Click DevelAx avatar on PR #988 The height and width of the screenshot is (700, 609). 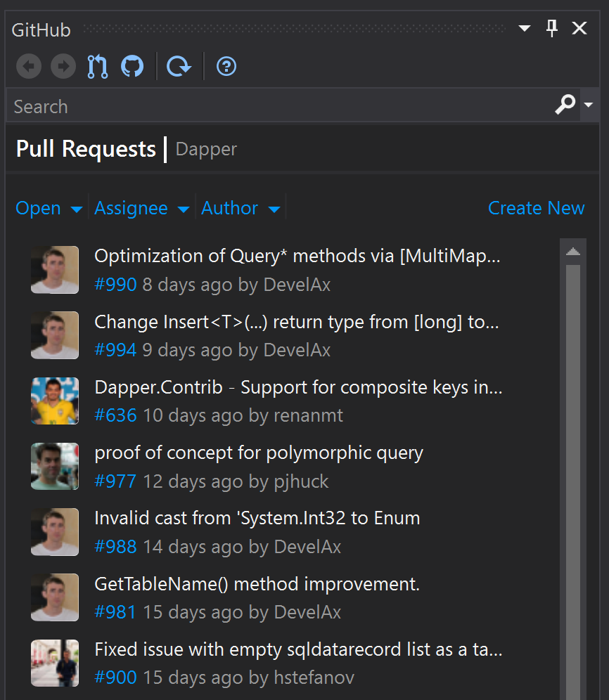(x=55, y=532)
